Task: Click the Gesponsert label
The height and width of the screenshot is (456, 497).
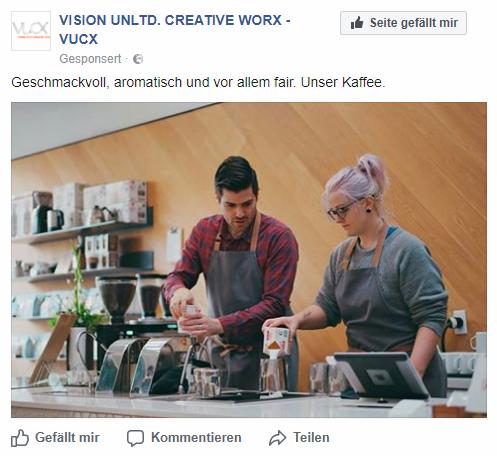Action: coord(90,59)
